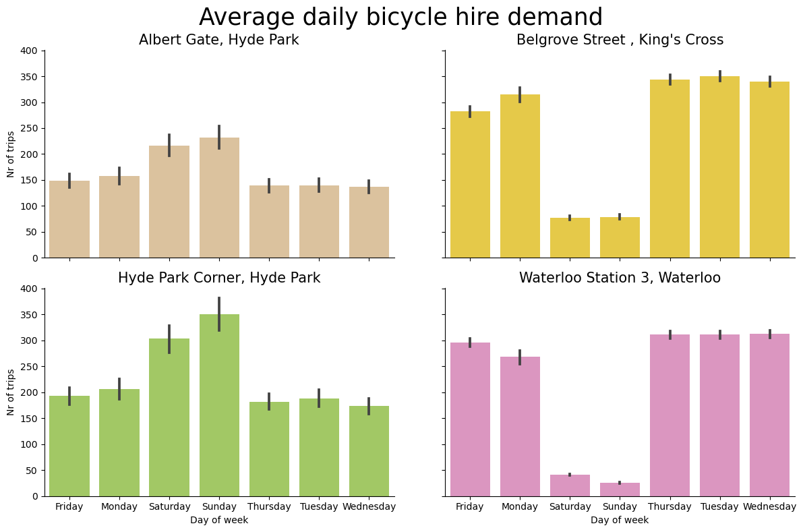Click the main title 'Average daily bicycle hire demand'
This screenshot has width=803, height=532.
click(400, 18)
